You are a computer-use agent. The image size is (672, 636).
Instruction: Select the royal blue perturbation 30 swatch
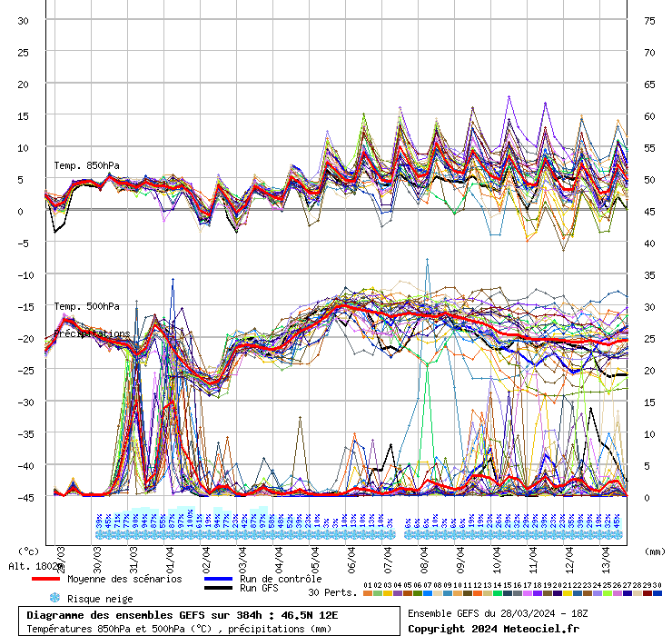pos(657,593)
